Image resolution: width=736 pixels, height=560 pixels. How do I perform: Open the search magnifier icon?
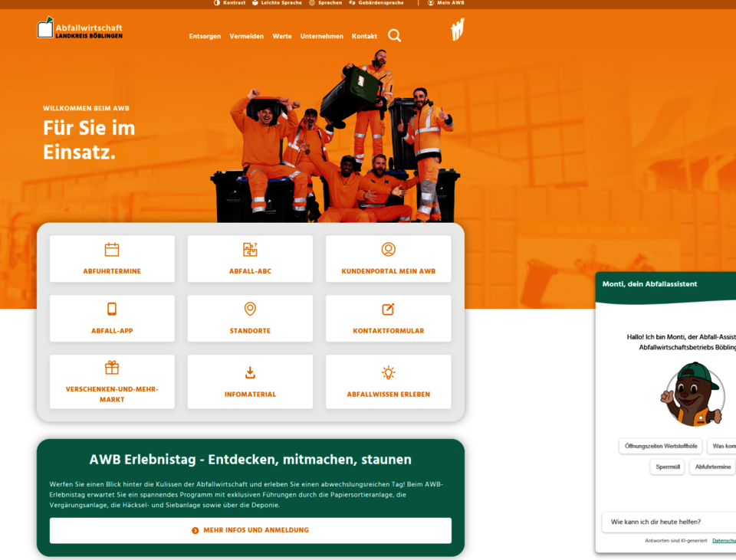(x=394, y=36)
